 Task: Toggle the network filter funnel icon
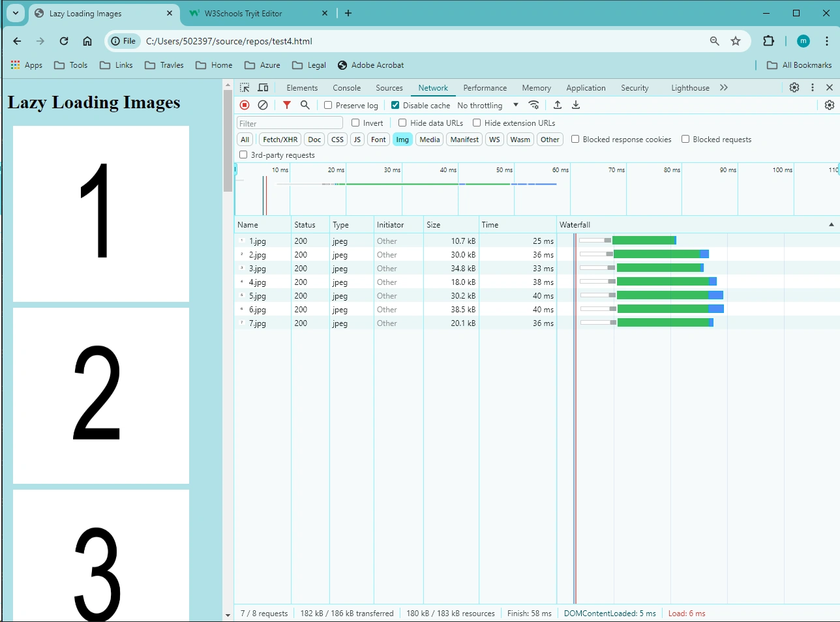coord(287,105)
